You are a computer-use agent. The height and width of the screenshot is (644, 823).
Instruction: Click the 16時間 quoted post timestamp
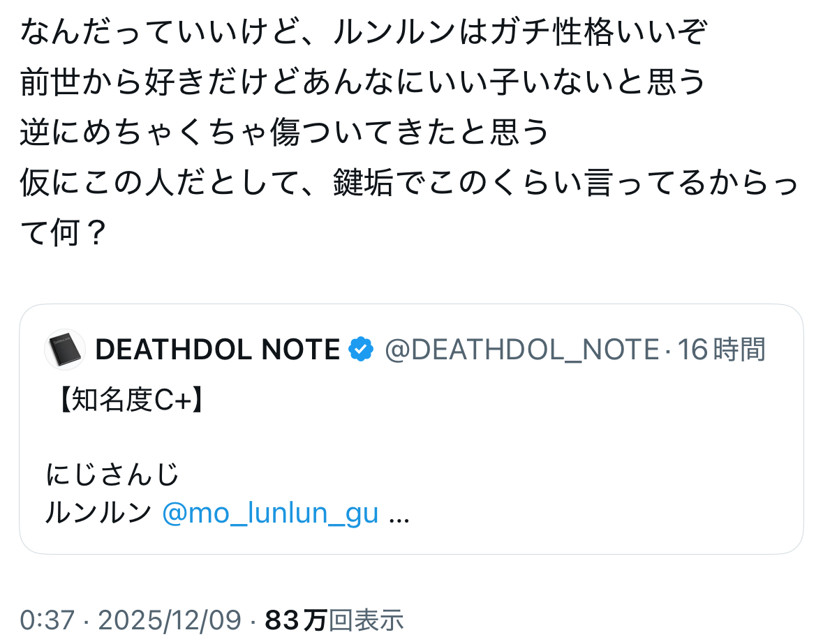coord(722,350)
